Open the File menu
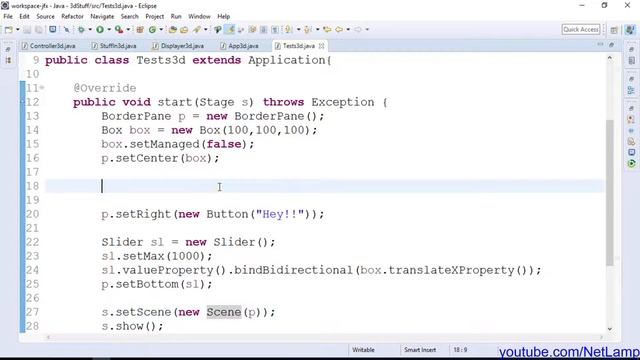 click(x=8, y=16)
